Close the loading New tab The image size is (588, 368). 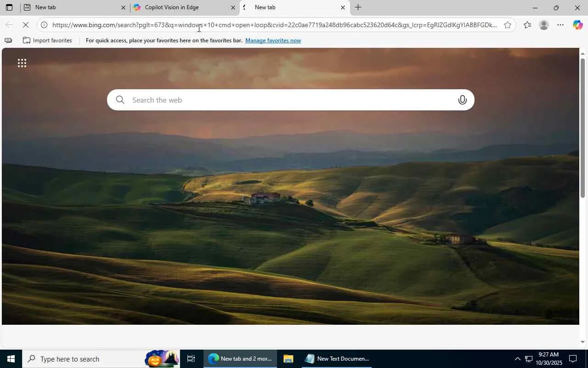343,7
